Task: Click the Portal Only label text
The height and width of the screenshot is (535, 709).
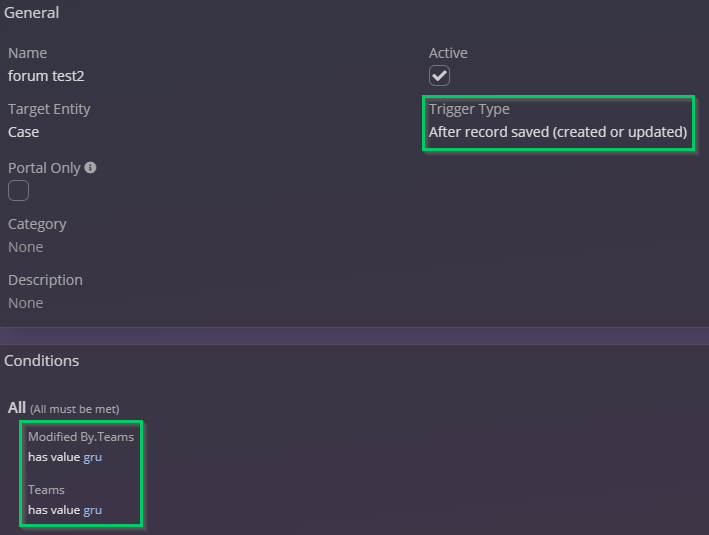Action: [x=44, y=168]
